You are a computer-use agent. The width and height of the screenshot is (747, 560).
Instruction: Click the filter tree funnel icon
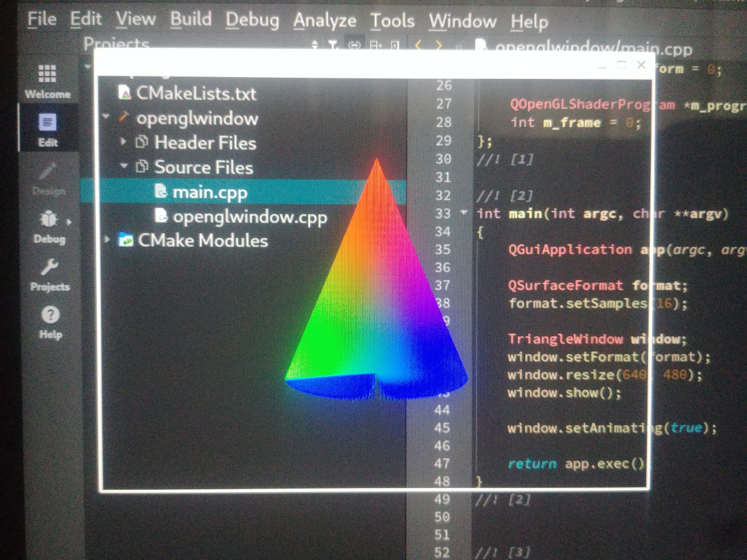[x=333, y=44]
